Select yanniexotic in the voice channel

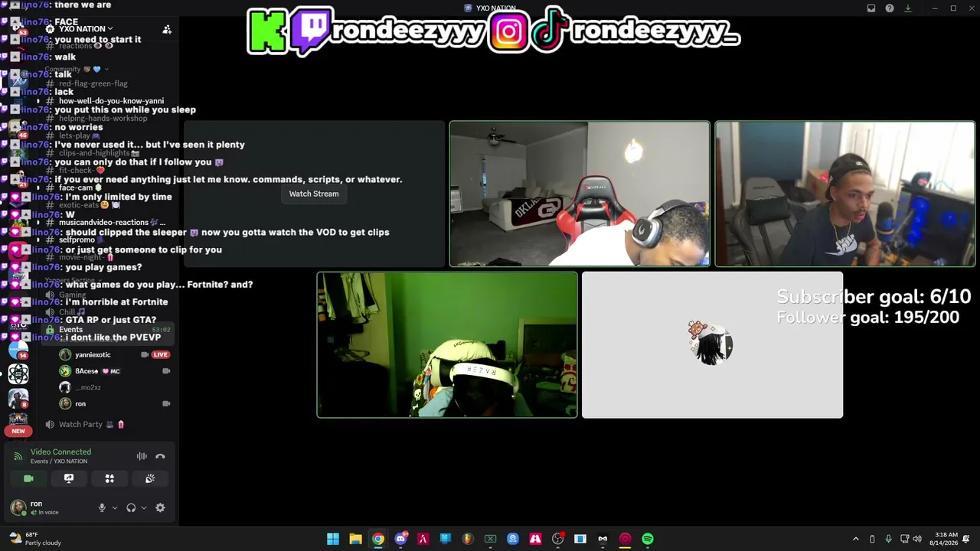point(115,354)
